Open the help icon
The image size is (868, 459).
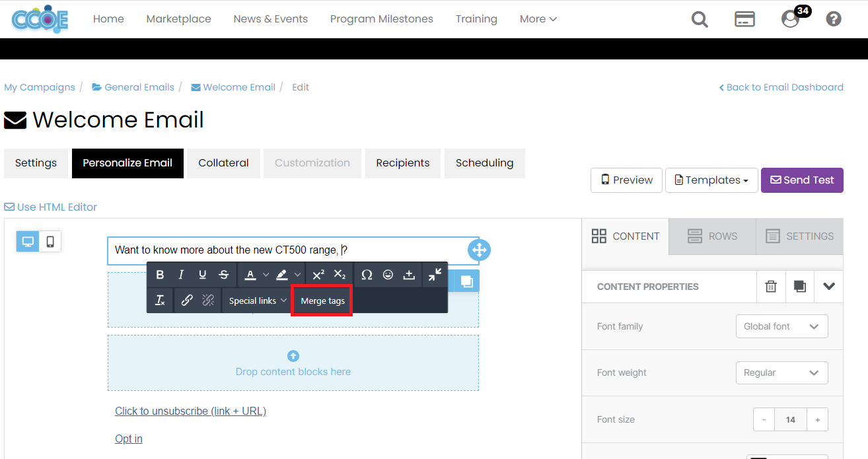point(834,19)
